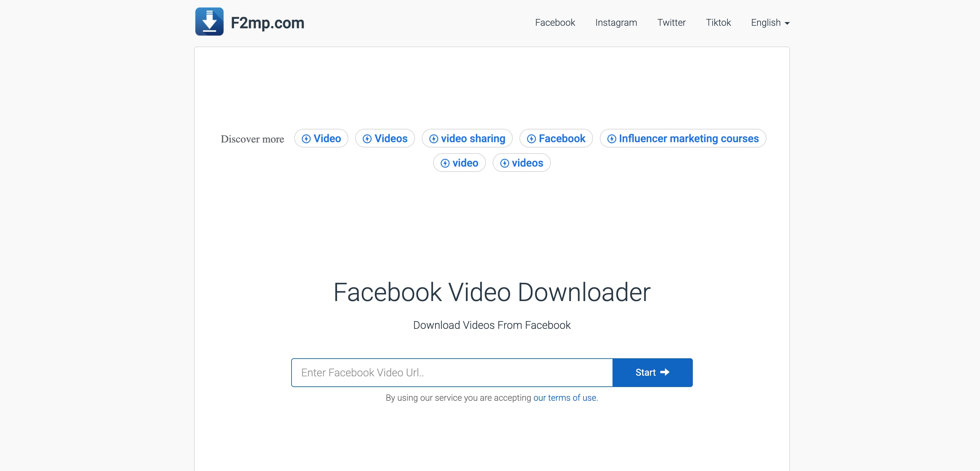
Task: Click the flash icon inside the Videos chip
Action: 367,138
